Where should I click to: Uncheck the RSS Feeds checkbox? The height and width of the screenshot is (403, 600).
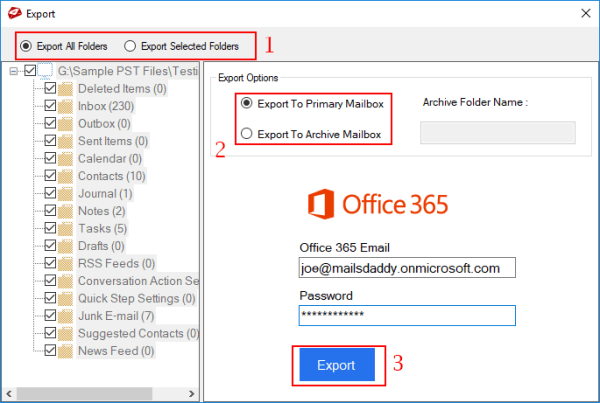[50, 264]
